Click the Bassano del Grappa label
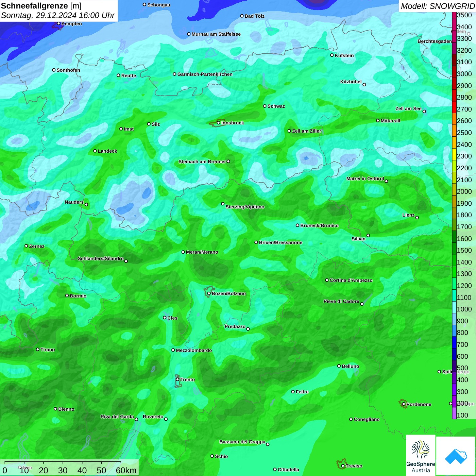476x476 pixels. 242,442
